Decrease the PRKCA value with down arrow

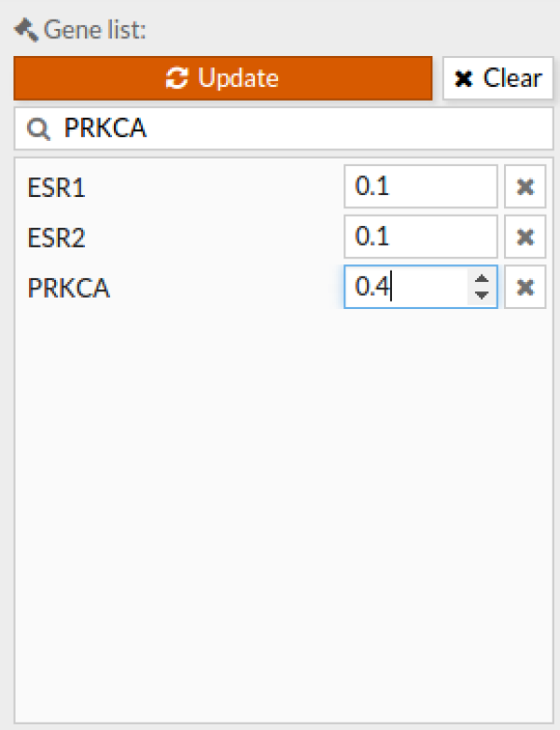point(482,295)
